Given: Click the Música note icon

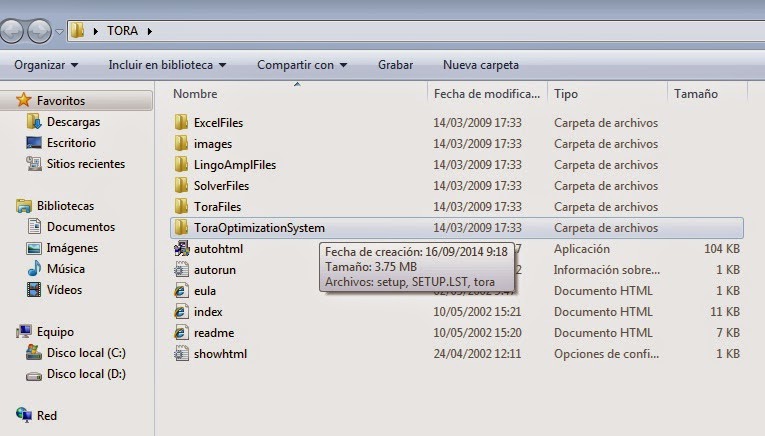Looking at the screenshot, I should tap(34, 268).
